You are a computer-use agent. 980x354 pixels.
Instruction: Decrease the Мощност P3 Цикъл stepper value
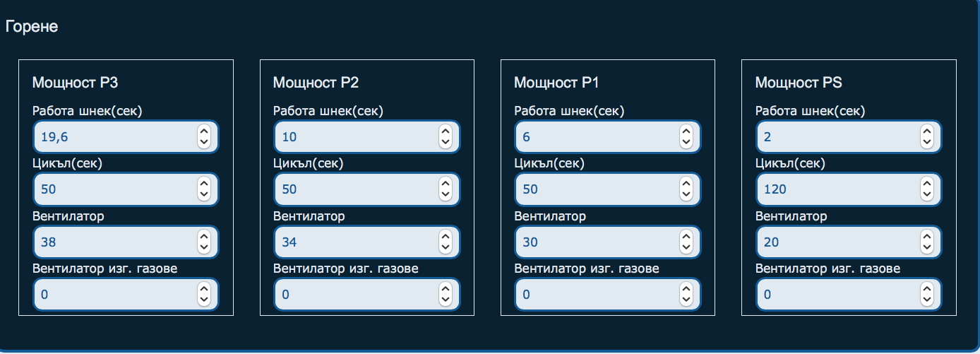tap(204, 195)
